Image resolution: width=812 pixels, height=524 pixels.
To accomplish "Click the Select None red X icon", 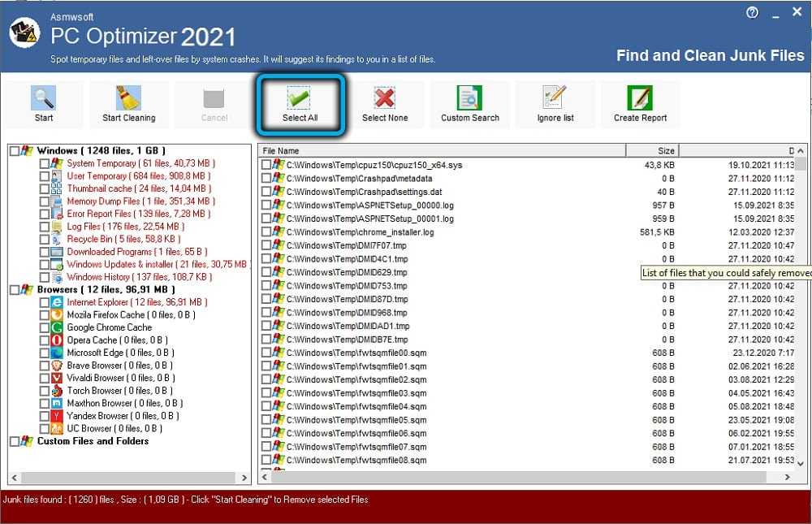I will (x=385, y=98).
